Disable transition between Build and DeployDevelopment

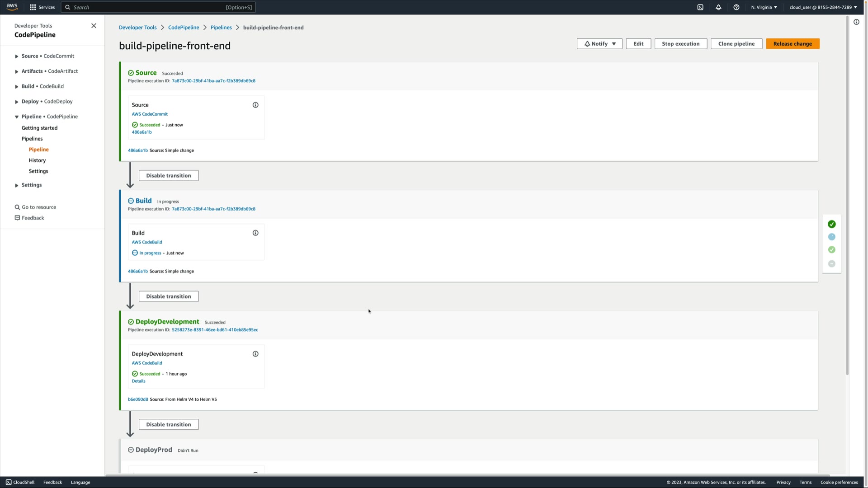168,296
